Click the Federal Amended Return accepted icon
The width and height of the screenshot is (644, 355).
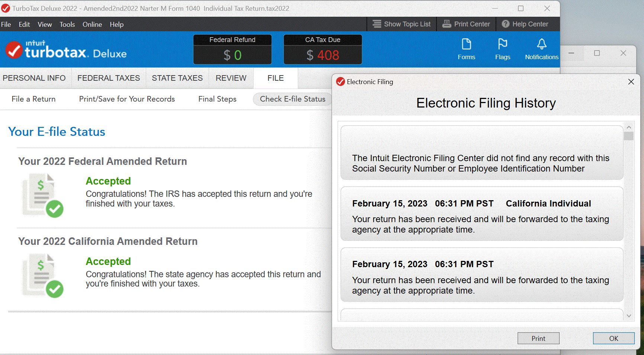coord(43,195)
